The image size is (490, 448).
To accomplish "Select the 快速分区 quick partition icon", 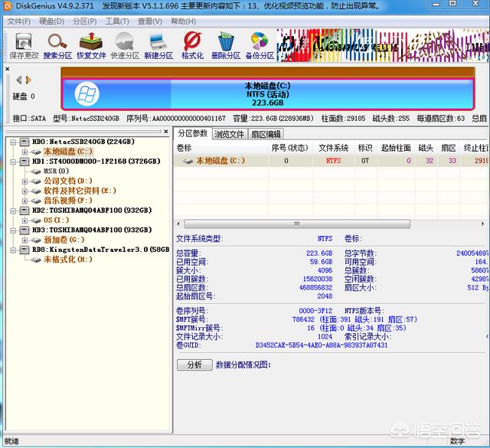I will coord(125,46).
